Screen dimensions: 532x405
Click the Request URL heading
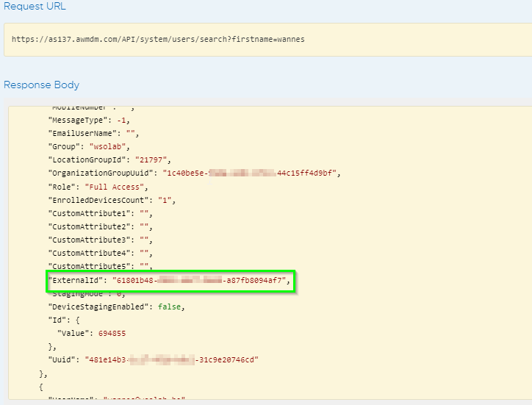tap(35, 7)
